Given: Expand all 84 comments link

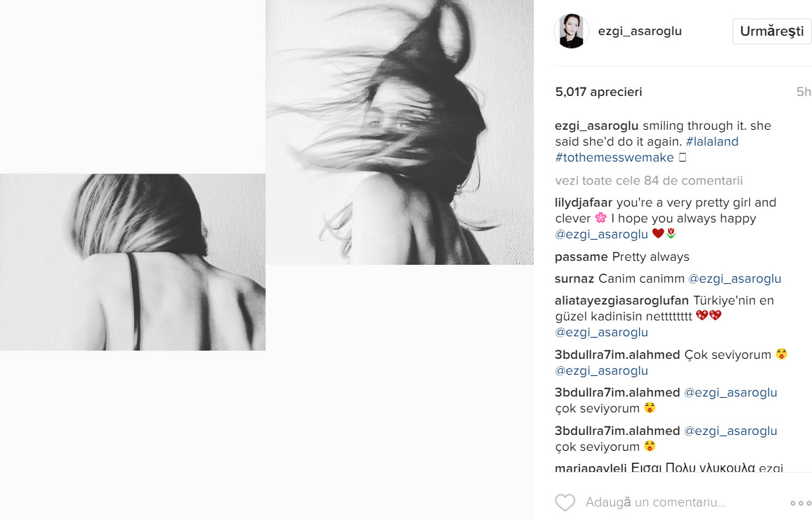Looking at the screenshot, I should pos(649,180).
